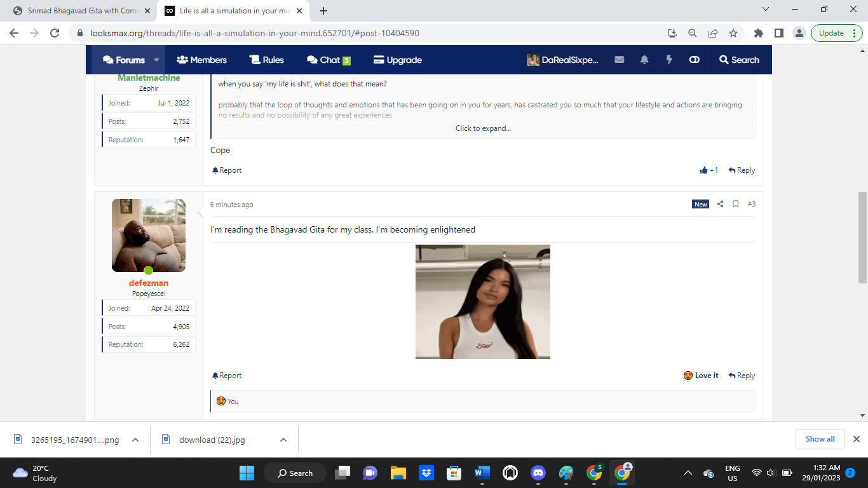
Task: Bookmark this page with the star icon
Action: [733, 33]
